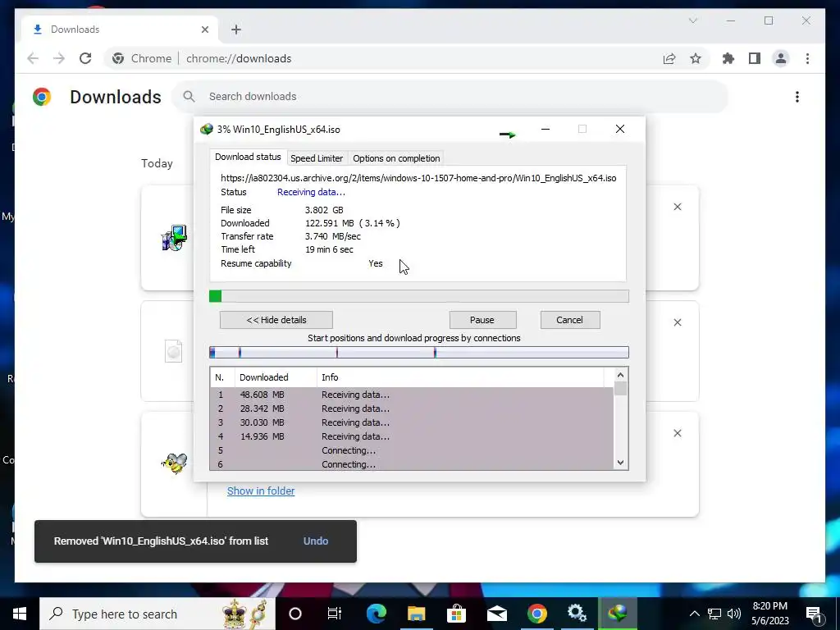The height and width of the screenshot is (630, 840).
Task: Pause the Win10 ISO download
Action: (x=482, y=320)
